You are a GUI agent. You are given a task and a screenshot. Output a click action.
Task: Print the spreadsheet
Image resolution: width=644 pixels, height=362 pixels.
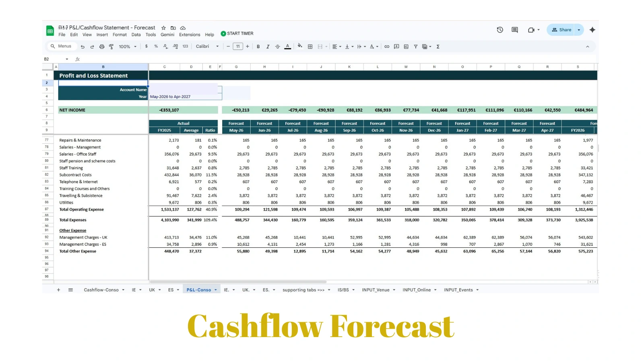[x=102, y=47]
